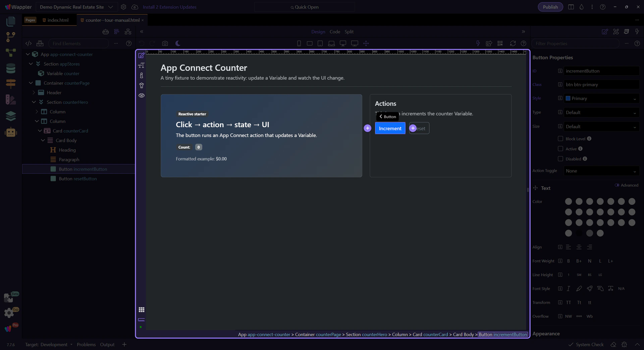Toggle dark mode moon icon
This screenshot has height=350, width=644.
click(178, 43)
